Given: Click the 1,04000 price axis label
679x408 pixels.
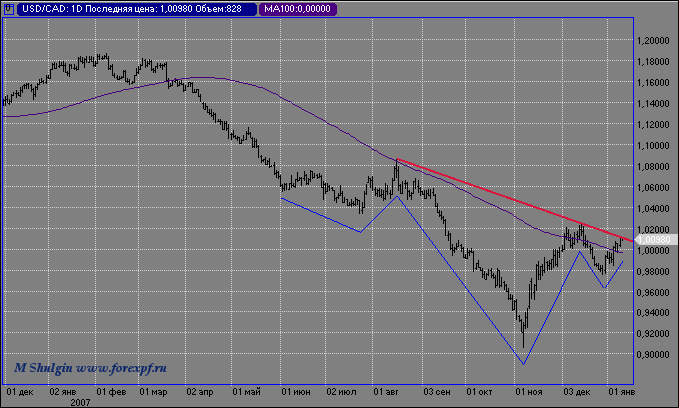Looking at the screenshot, I should 654,209.
